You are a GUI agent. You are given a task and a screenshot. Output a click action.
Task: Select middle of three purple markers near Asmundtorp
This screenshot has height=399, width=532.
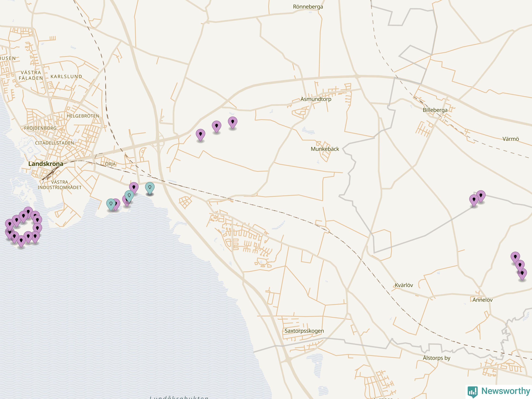click(x=217, y=127)
